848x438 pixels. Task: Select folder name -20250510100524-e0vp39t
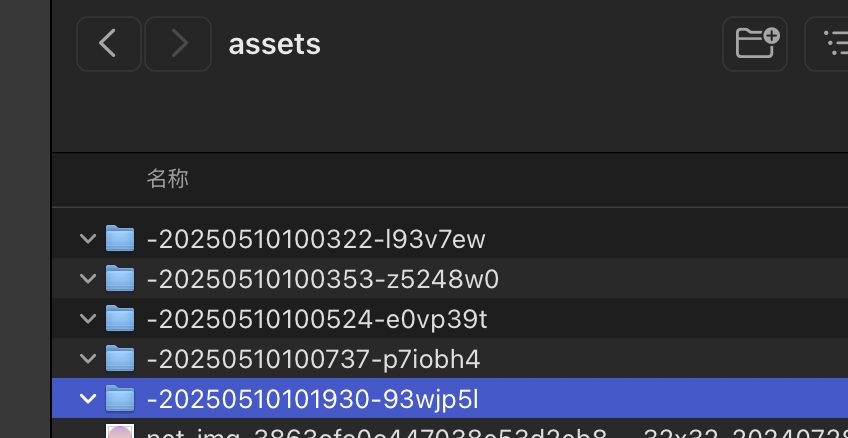pyautogui.click(x=317, y=319)
